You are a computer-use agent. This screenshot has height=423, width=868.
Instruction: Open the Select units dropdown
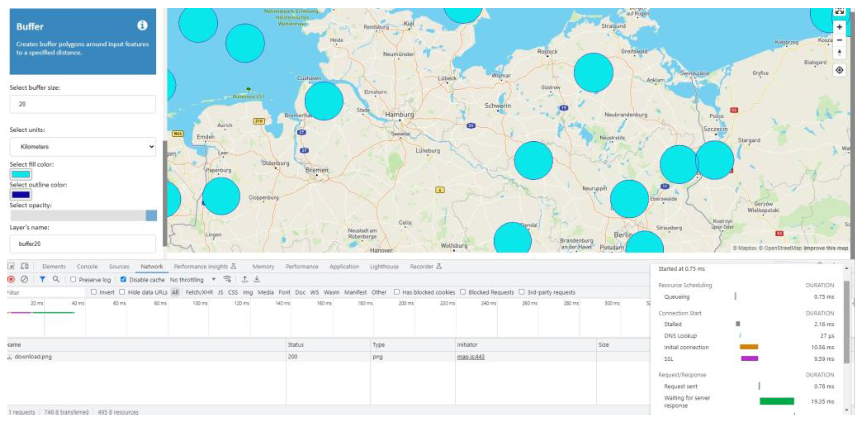(83, 147)
